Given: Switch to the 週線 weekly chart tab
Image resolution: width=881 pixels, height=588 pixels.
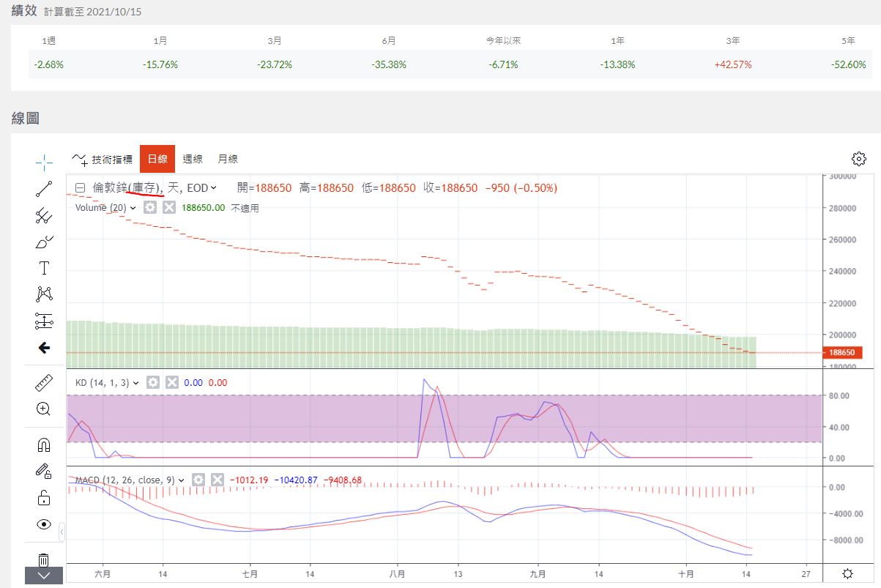Looking at the screenshot, I should point(193,159).
